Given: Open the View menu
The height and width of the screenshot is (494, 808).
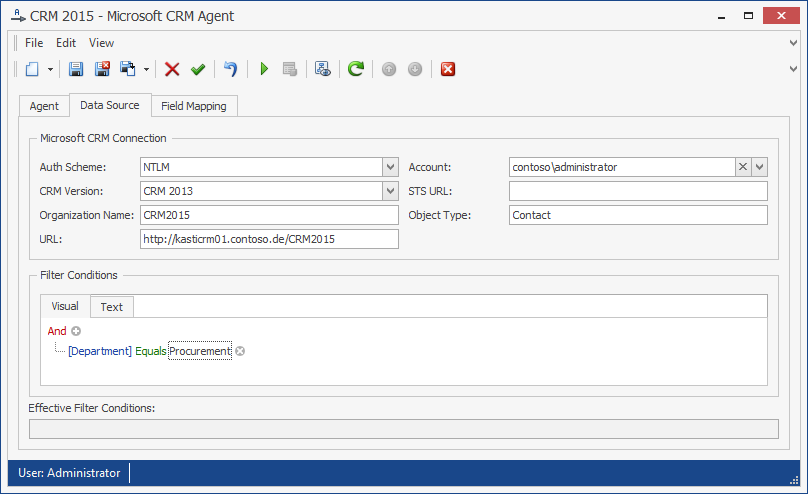Looking at the screenshot, I should [x=101, y=43].
